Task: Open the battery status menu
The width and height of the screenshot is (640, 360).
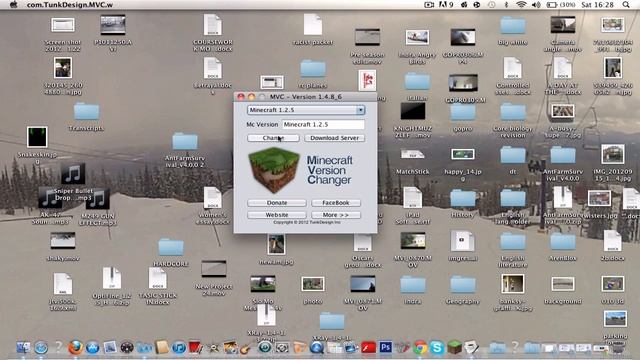Action: point(561,4)
